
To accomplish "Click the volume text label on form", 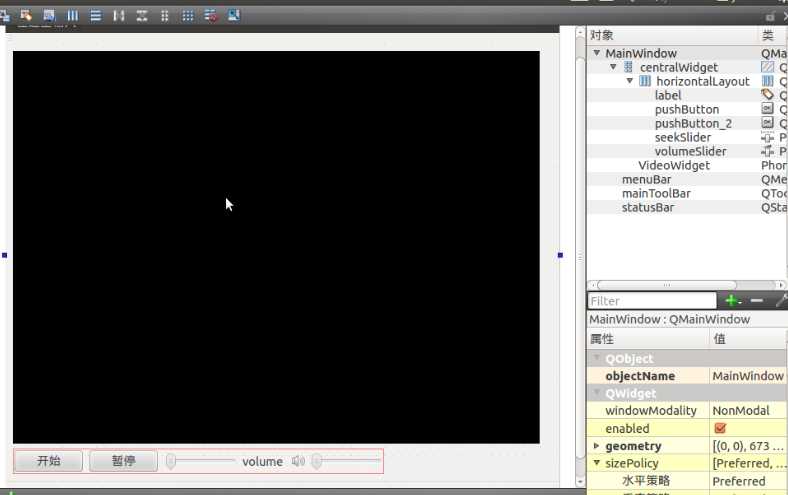I will (262, 461).
